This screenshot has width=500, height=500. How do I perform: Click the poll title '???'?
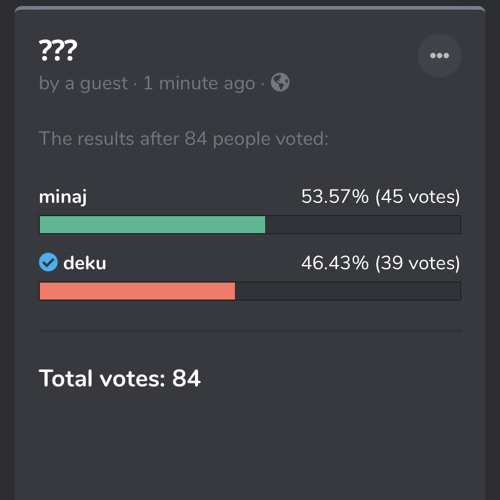tap(58, 50)
